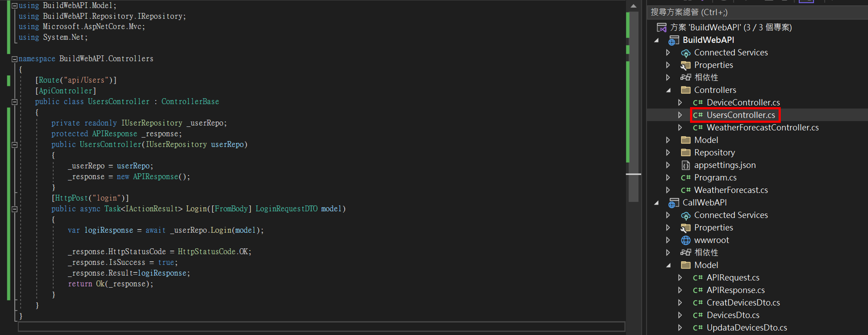Select CreatDevicesDto.cs file name
Image resolution: width=868 pixels, height=335 pixels.
743,303
